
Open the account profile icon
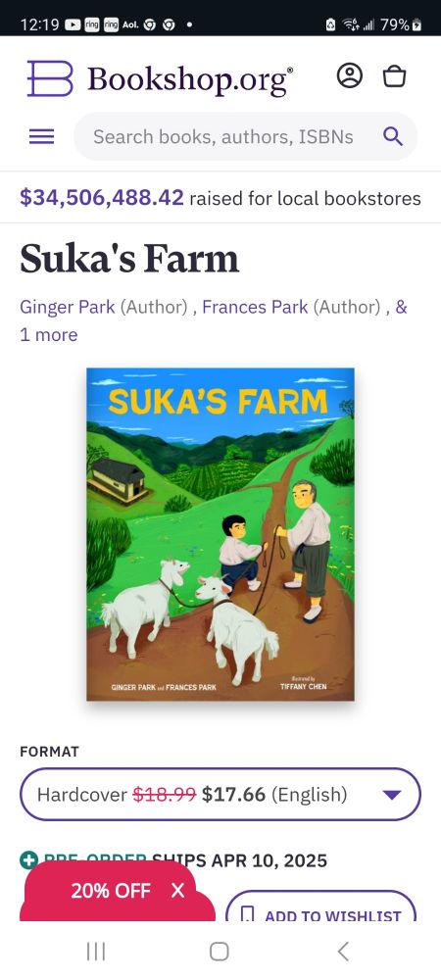349,76
